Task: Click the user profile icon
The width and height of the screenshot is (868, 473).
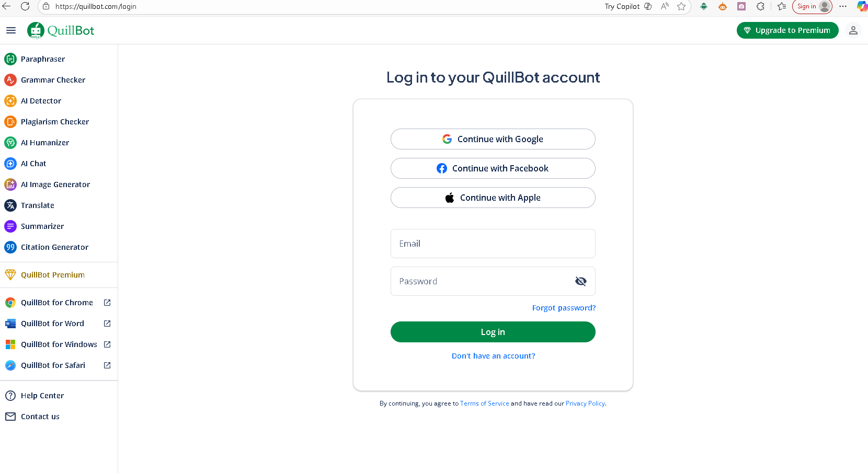Action: [853, 30]
